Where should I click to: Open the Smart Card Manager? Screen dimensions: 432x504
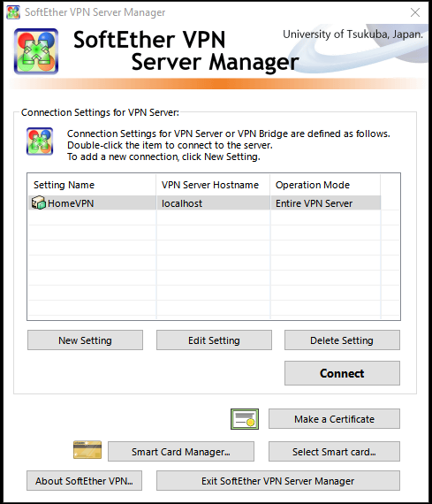(x=181, y=452)
